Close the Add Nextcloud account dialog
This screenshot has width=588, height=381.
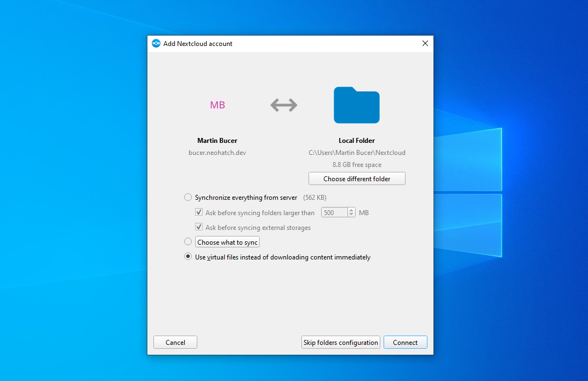pyautogui.click(x=425, y=43)
